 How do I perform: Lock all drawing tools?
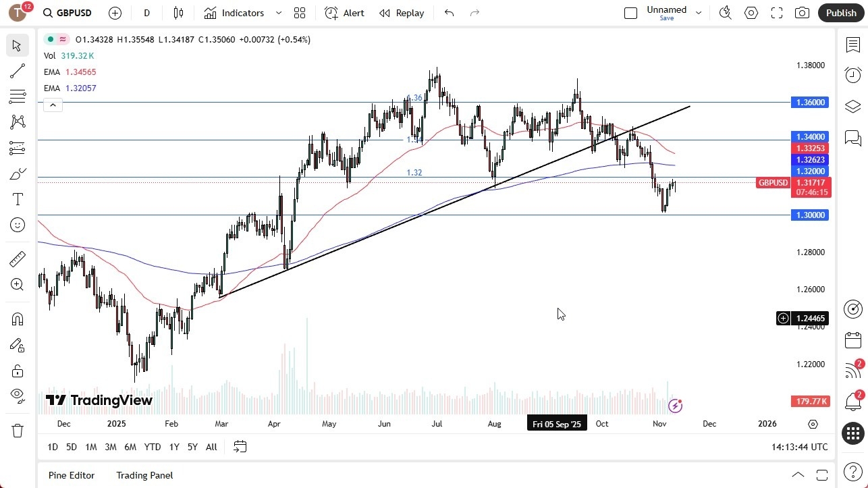(x=18, y=371)
